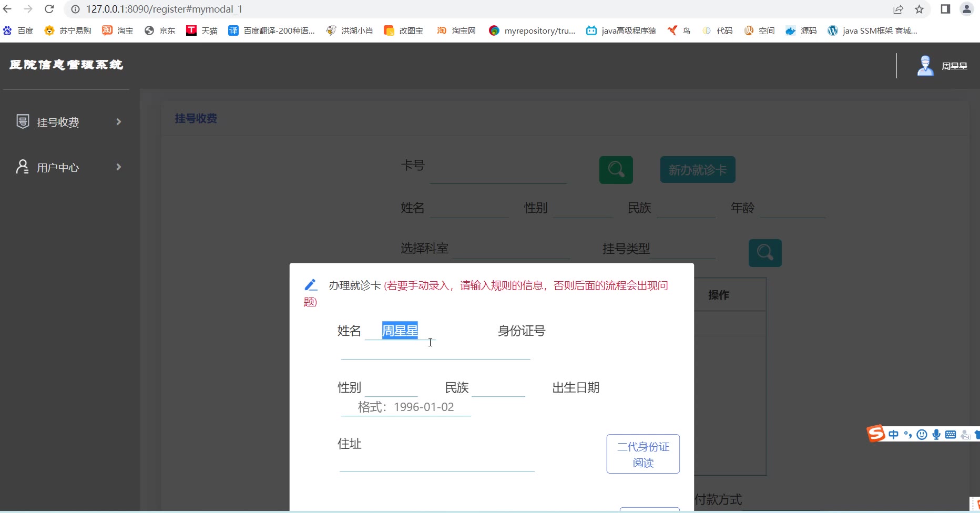Click the 新办就诊卡 button

pyautogui.click(x=697, y=170)
